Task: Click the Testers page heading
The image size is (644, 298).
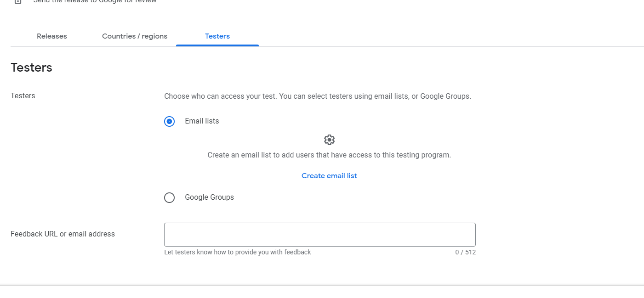Action: [x=31, y=67]
